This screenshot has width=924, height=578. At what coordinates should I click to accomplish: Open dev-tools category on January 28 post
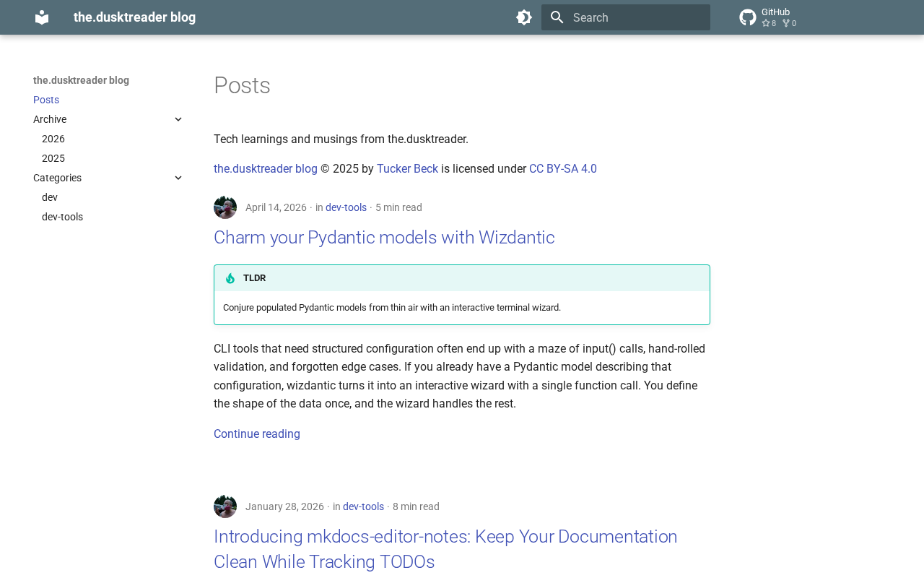click(x=363, y=506)
